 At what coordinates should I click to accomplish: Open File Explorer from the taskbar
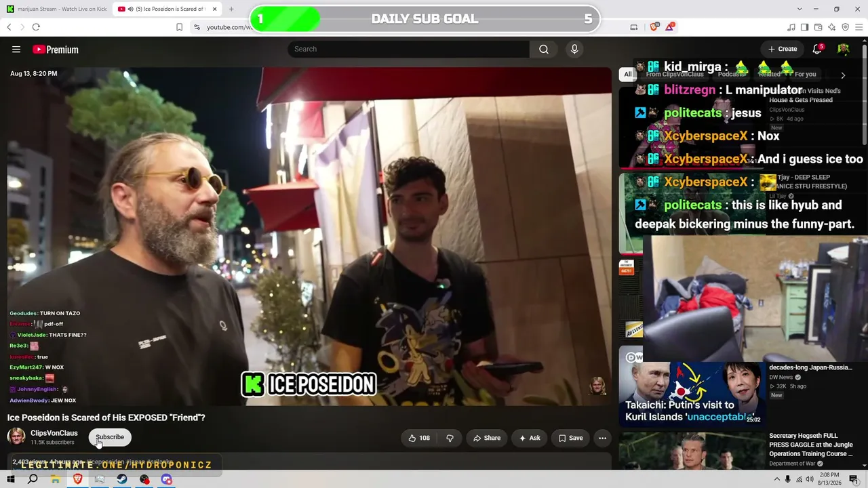coord(55,479)
